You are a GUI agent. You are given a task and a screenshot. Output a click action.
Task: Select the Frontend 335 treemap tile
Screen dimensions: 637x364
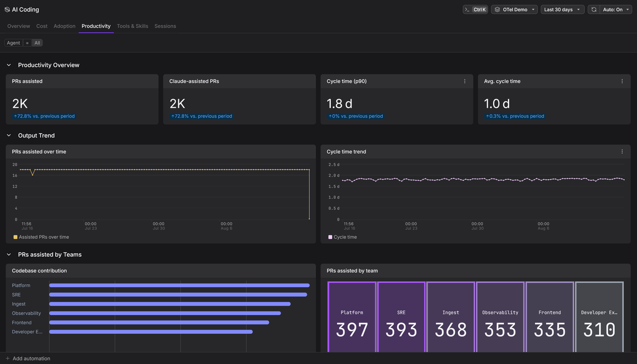pyautogui.click(x=550, y=317)
